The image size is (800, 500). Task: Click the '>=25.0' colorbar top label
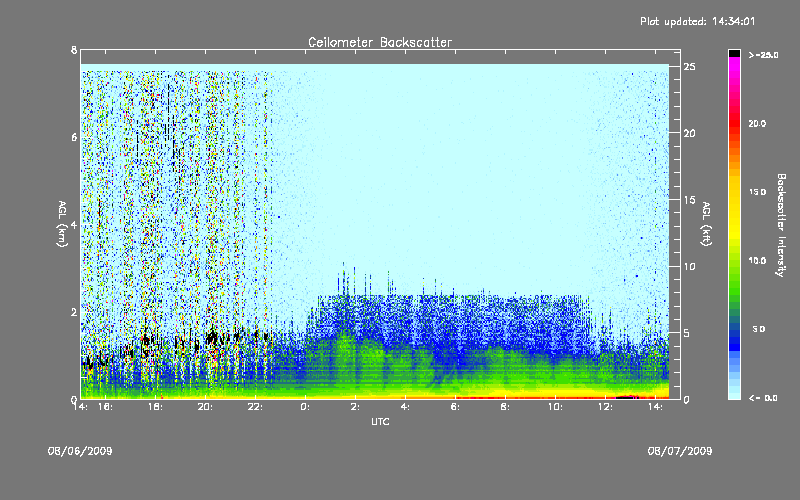[764, 55]
